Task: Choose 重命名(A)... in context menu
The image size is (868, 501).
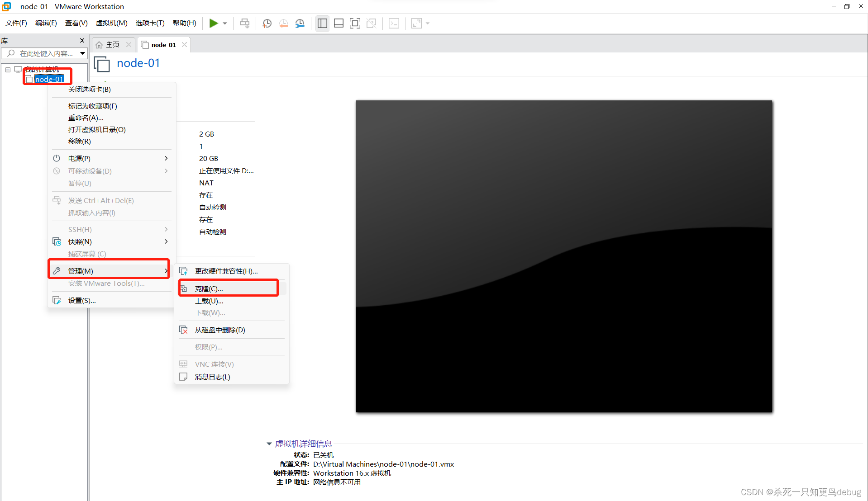Action: pyautogui.click(x=111, y=118)
